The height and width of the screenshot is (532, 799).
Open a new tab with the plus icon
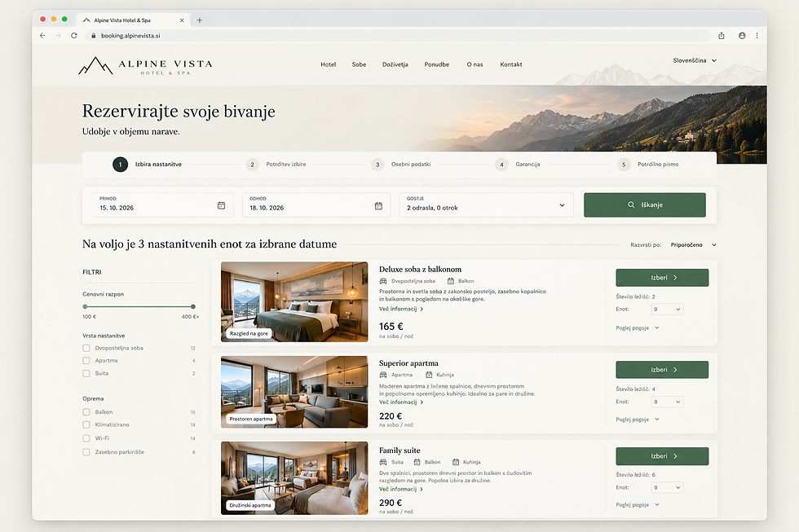click(x=199, y=20)
